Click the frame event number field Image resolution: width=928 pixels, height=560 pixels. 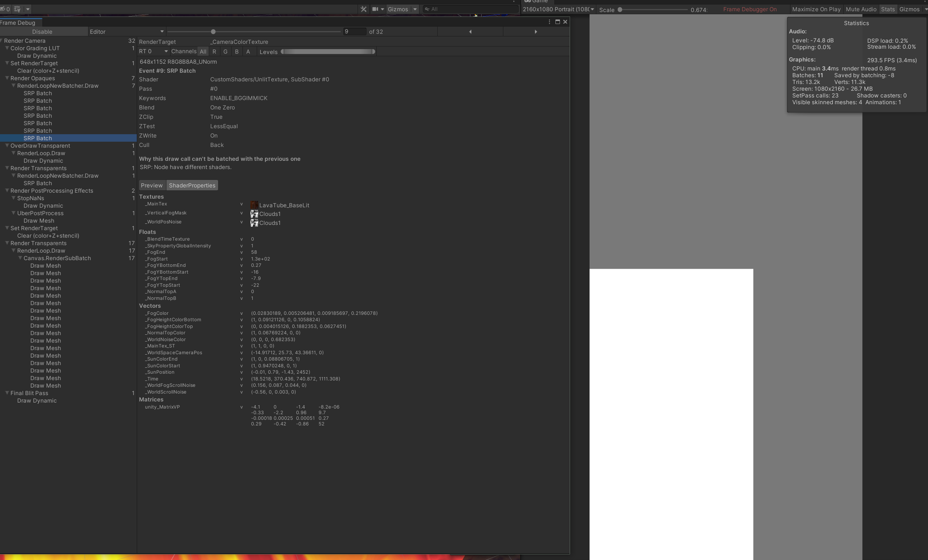(x=354, y=31)
